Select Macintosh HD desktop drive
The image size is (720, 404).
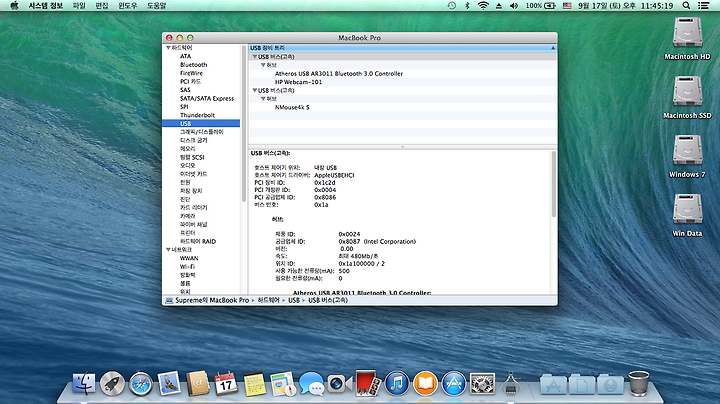(x=687, y=39)
